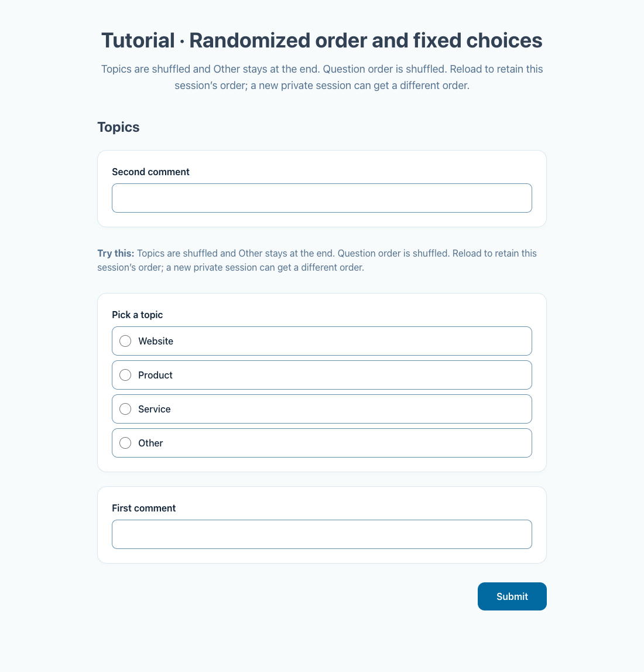Image resolution: width=644 pixels, height=672 pixels.
Task: Pick the Service radio button circle
Action: pyautogui.click(x=125, y=409)
